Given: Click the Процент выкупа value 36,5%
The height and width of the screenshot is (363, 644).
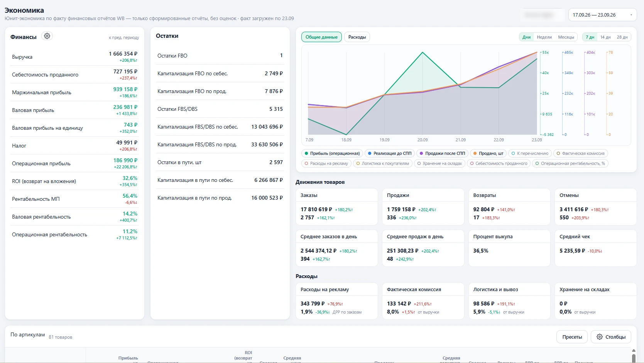Looking at the screenshot, I should [x=481, y=251].
